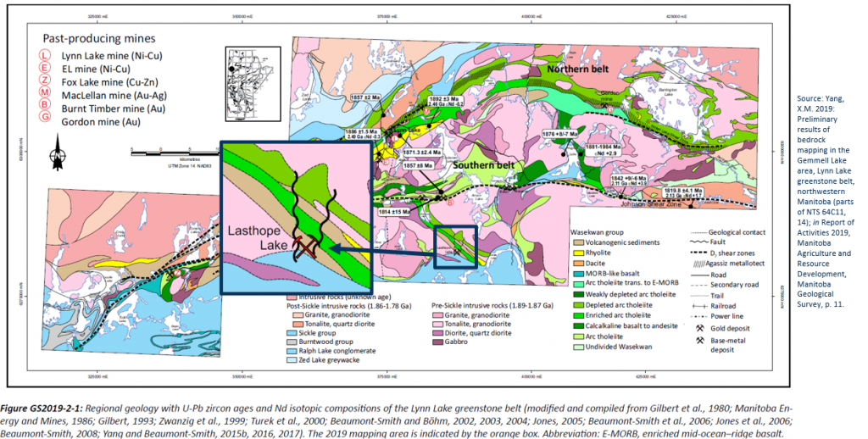
Task: Click the Northern belt map label
Action: (578, 69)
